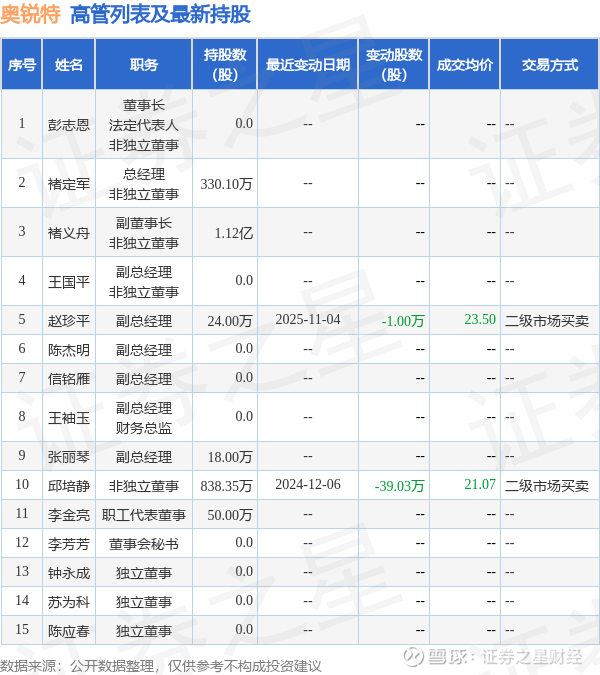The width and height of the screenshot is (600, 675).
Task: Click the 职务 column header
Action: coord(144,65)
